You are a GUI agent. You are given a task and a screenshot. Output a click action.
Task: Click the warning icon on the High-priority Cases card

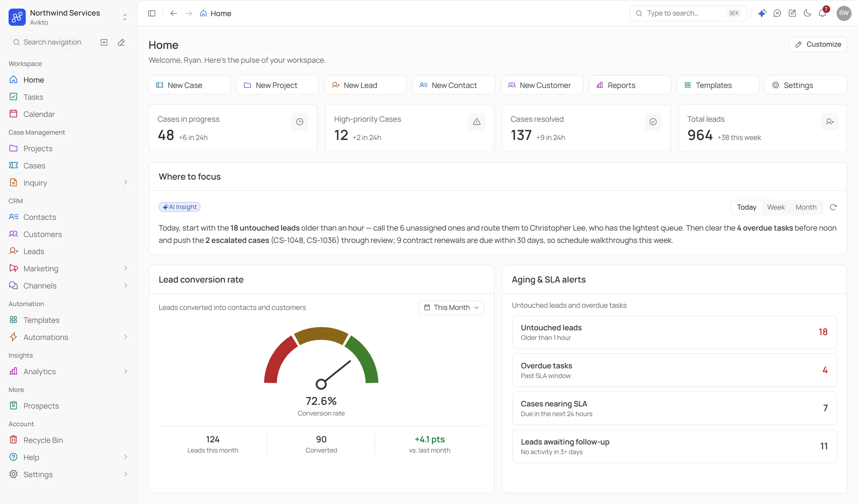click(476, 122)
